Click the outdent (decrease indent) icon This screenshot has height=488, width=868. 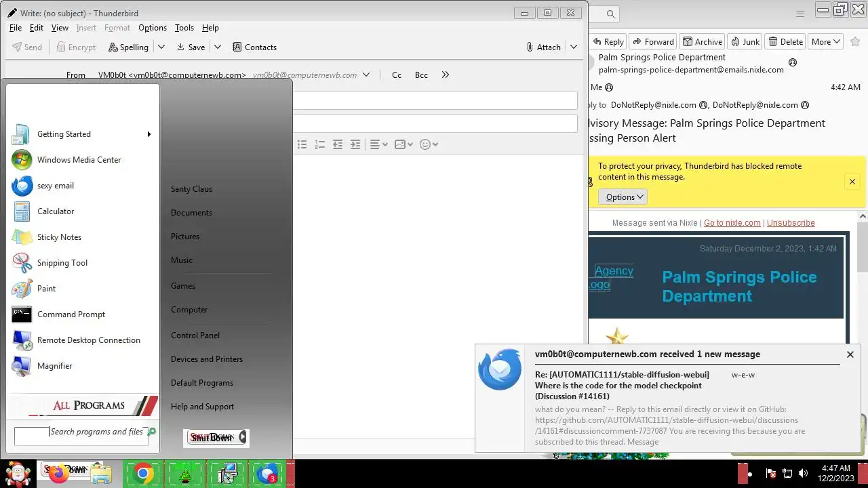(x=337, y=144)
